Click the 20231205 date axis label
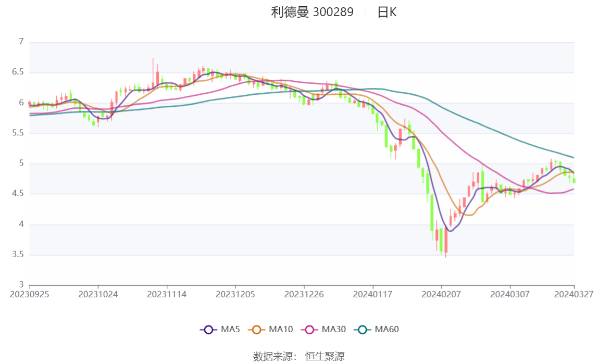 (235, 295)
